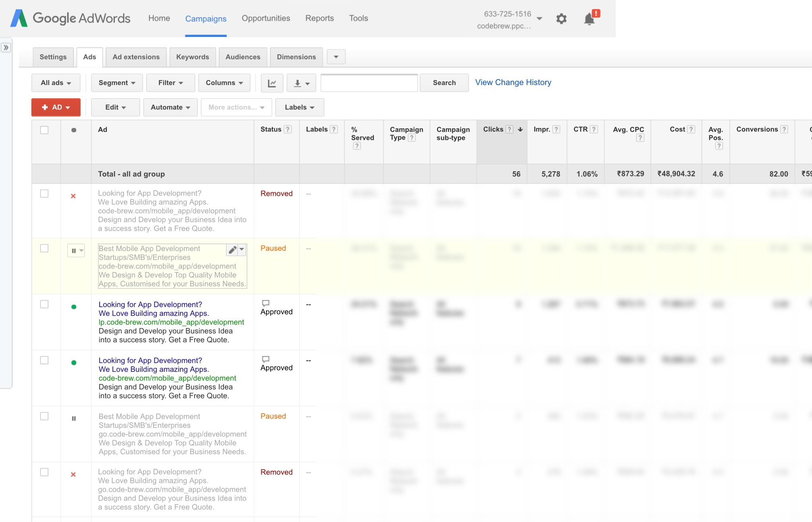Tick the select-all header checkbox

[x=44, y=130]
